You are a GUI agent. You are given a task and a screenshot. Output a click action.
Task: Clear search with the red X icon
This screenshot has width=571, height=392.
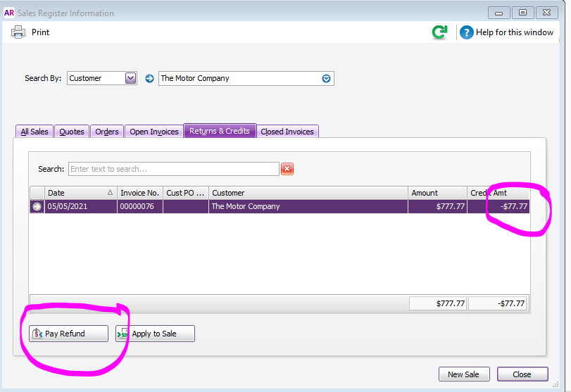pyautogui.click(x=287, y=169)
